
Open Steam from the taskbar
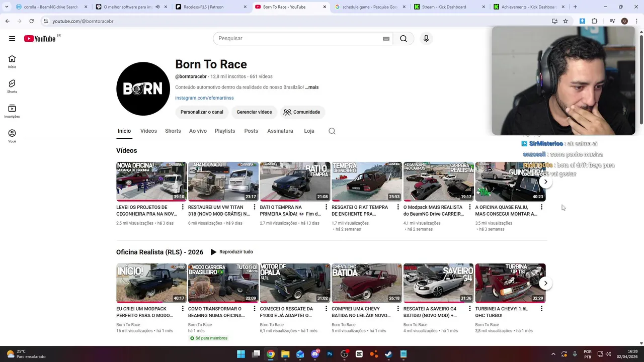coord(388,354)
